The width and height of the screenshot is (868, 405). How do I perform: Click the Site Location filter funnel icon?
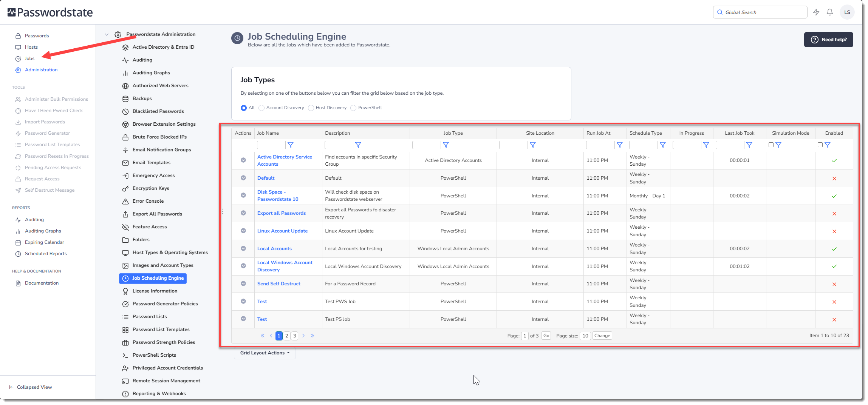[533, 145]
